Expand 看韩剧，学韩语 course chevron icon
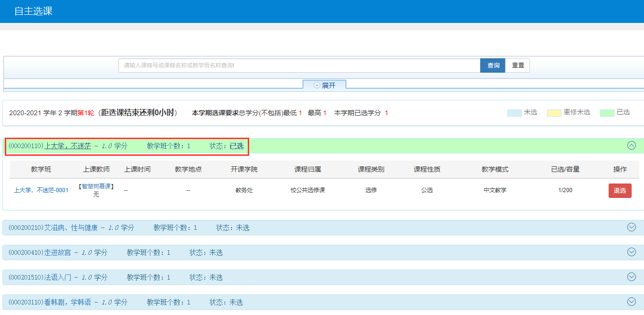The width and height of the screenshot is (644, 315). coord(631,302)
